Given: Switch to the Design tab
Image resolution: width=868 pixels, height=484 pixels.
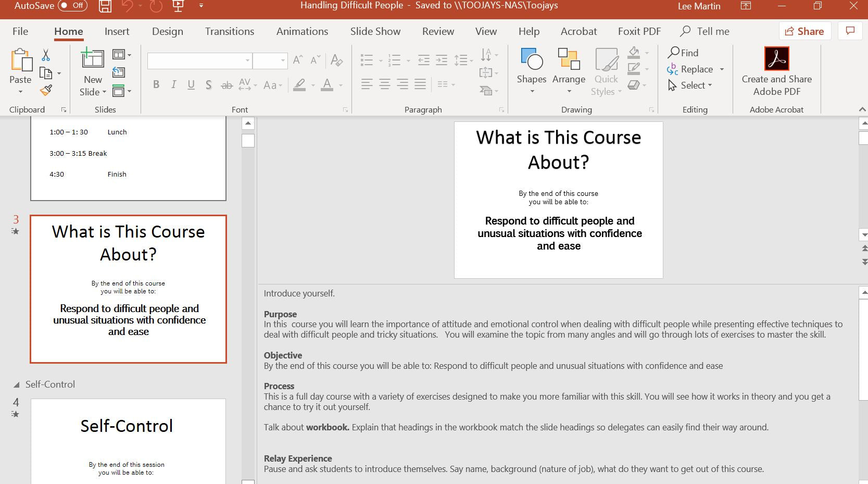Looking at the screenshot, I should 168,31.
